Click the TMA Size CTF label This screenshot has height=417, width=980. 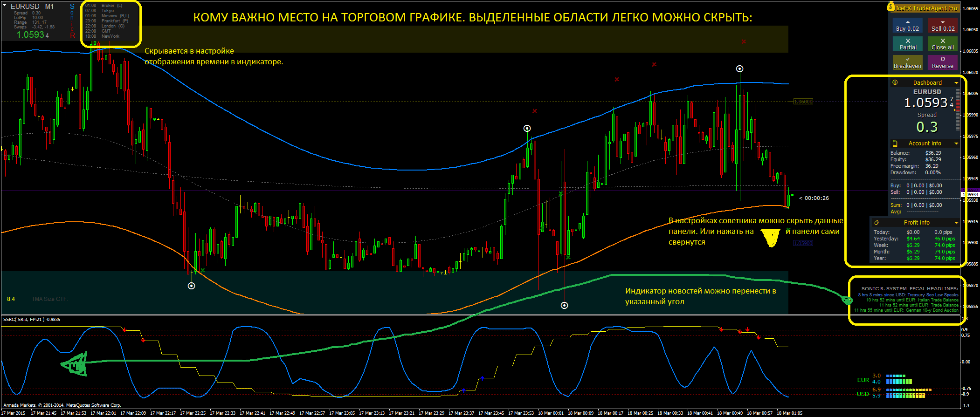[x=49, y=299]
